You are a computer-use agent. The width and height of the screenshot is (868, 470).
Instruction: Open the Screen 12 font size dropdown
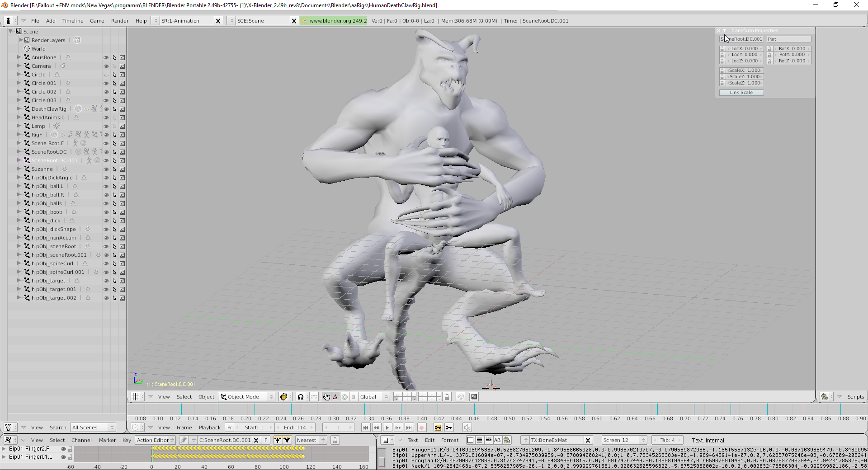click(x=624, y=440)
